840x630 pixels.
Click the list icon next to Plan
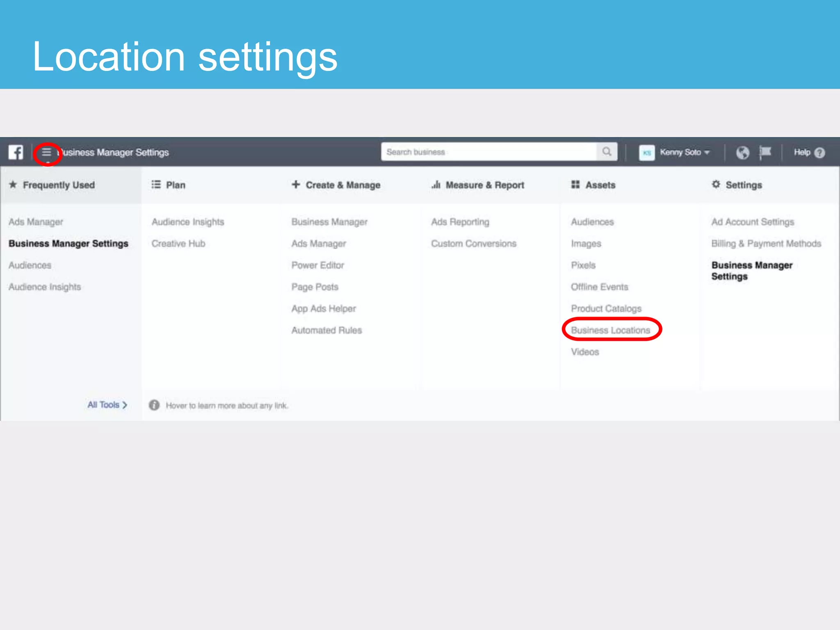[x=156, y=185]
